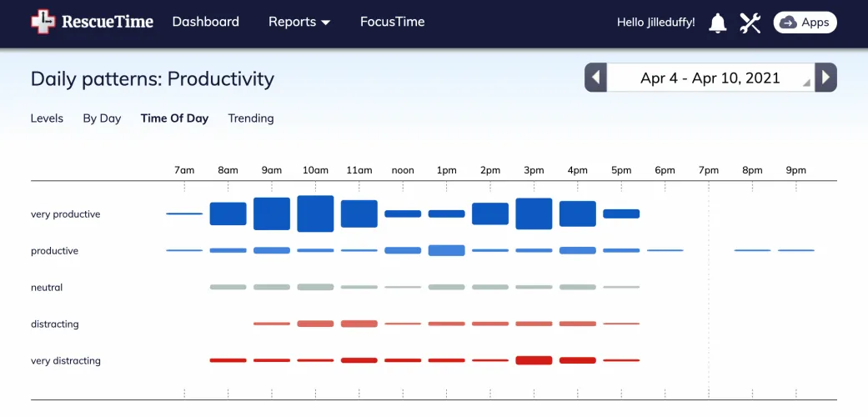Image resolution: width=868 pixels, height=417 pixels.
Task: Click the RescueTime logo icon
Action: (x=42, y=23)
